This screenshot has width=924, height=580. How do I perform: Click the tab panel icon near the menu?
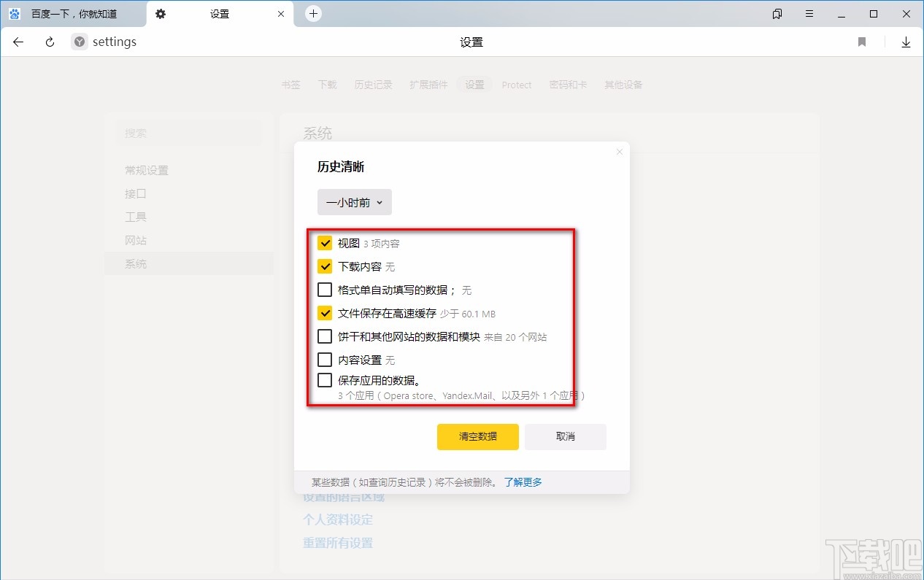pos(777,13)
